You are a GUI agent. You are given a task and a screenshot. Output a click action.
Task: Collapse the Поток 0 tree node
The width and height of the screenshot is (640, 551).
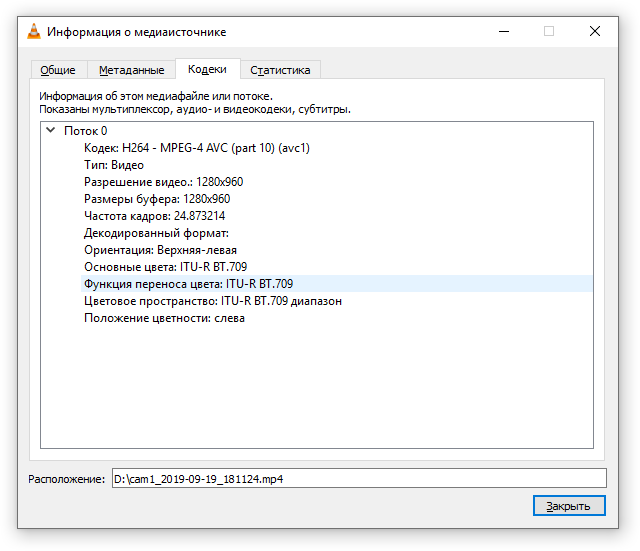(51, 130)
